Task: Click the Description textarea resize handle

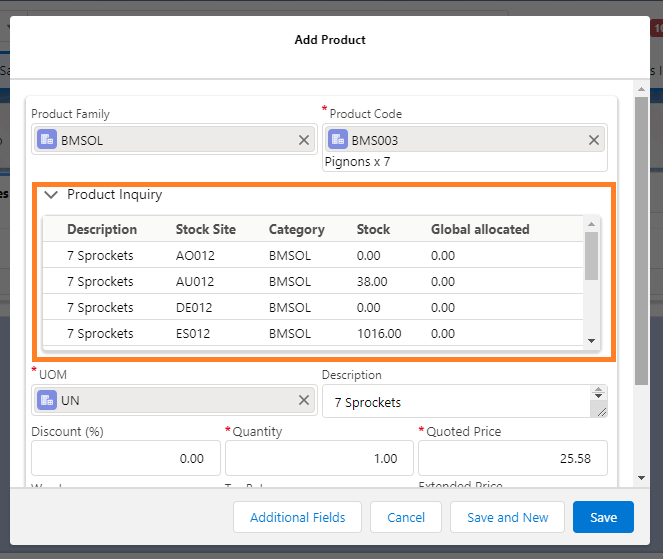Action: click(602, 412)
